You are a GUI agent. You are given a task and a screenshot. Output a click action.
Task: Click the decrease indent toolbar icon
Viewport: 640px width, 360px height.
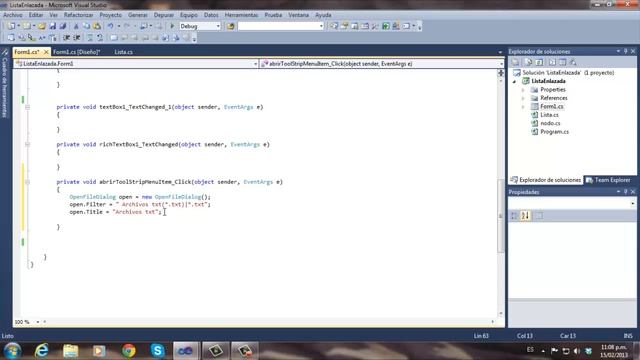pos(66,38)
